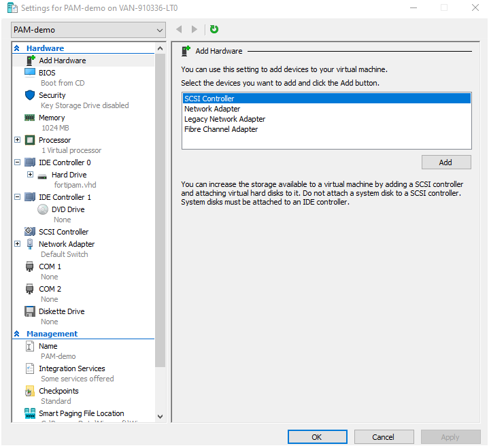This screenshot has height=448, width=489.
Task: Click the Add button
Action: coord(445,162)
